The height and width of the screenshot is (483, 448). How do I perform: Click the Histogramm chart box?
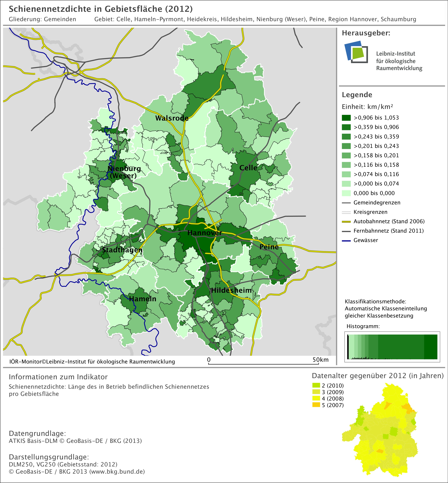[392, 347]
